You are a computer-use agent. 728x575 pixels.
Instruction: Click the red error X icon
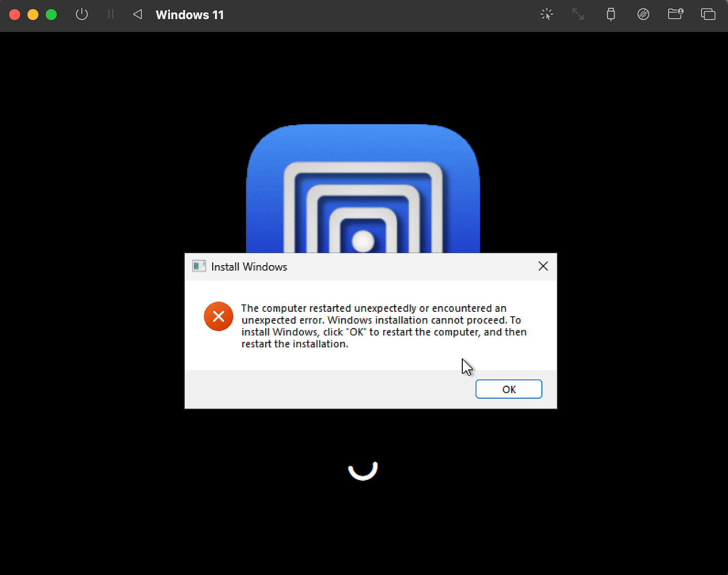218,316
